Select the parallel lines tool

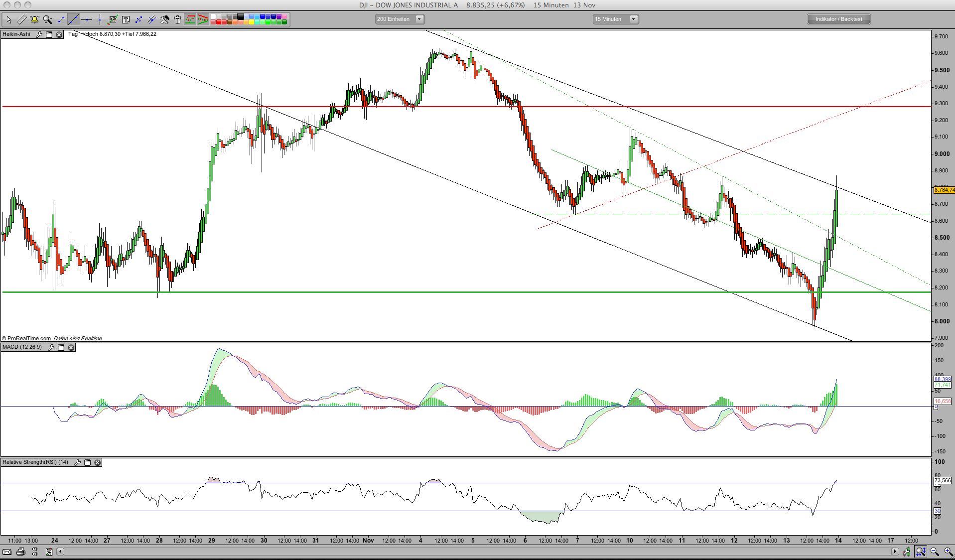point(151,19)
